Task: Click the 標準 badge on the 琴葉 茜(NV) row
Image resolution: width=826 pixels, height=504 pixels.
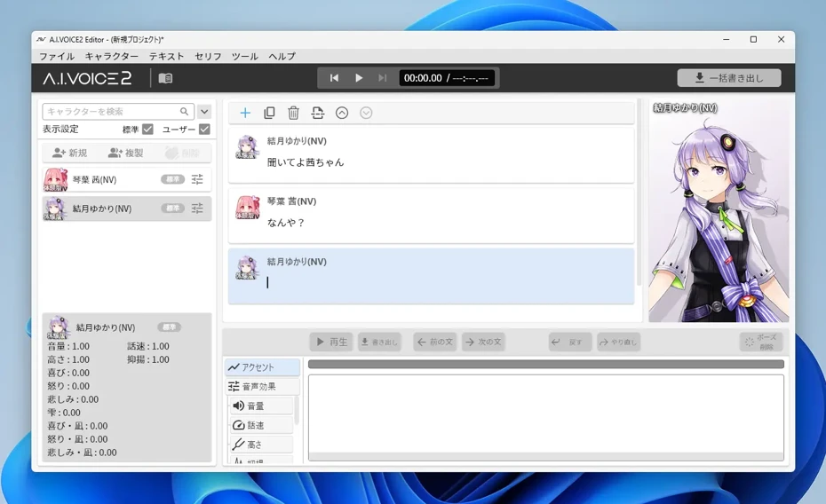Action: coord(172,179)
